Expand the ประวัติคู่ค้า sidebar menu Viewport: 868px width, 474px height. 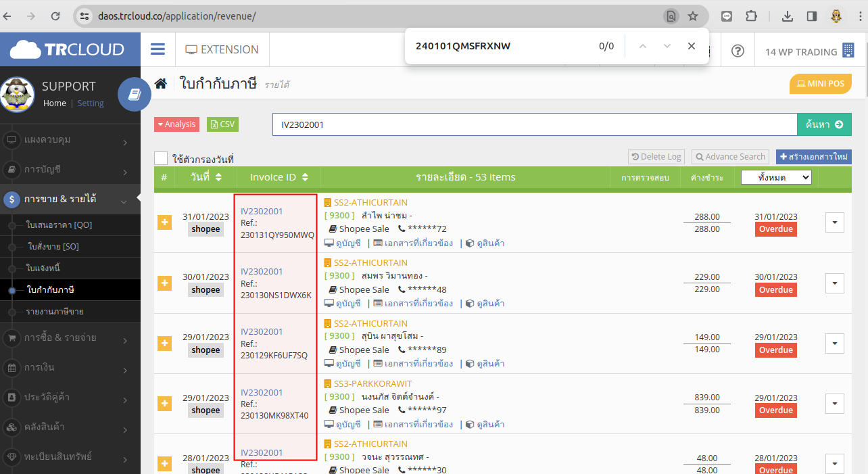click(x=70, y=397)
